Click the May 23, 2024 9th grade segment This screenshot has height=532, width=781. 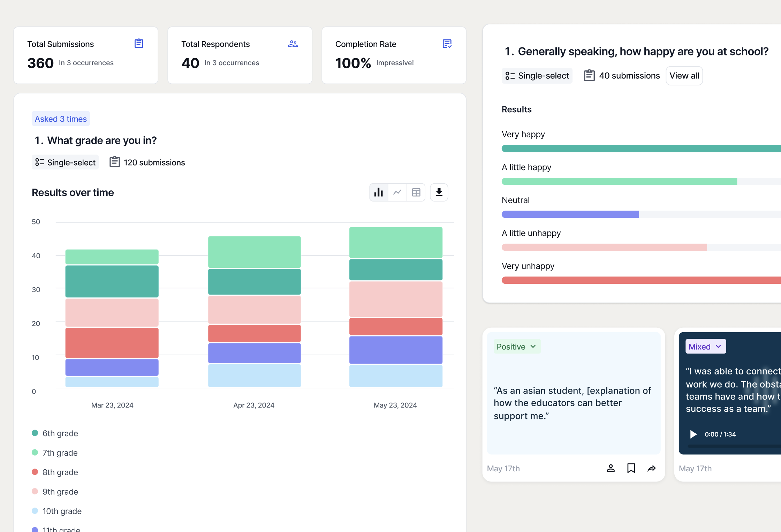pyautogui.click(x=396, y=299)
